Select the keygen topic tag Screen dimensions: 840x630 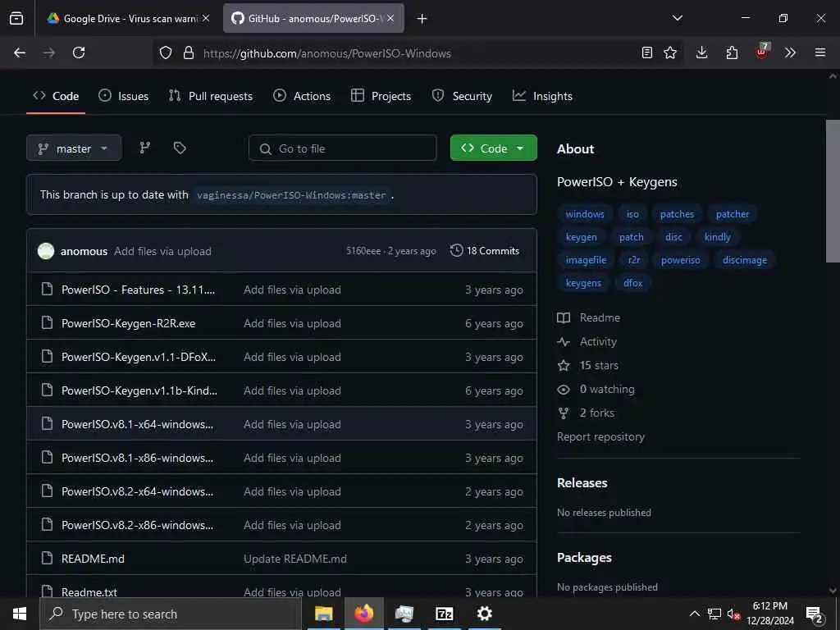[x=582, y=237]
